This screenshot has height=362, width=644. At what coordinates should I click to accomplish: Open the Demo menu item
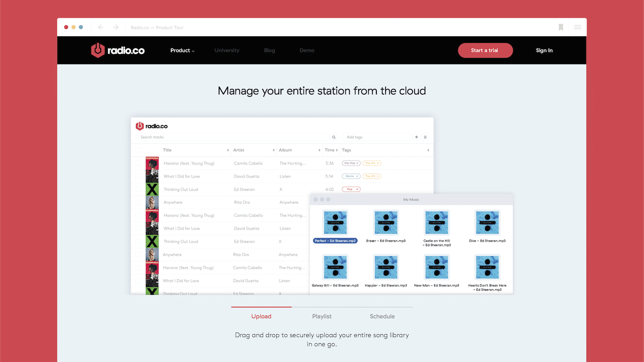[x=307, y=50]
